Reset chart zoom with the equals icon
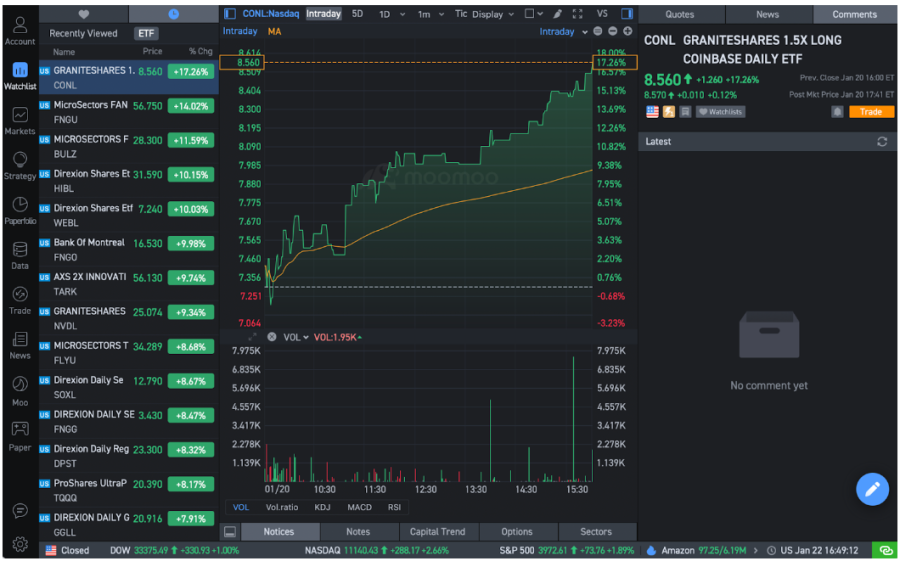 coord(598,32)
